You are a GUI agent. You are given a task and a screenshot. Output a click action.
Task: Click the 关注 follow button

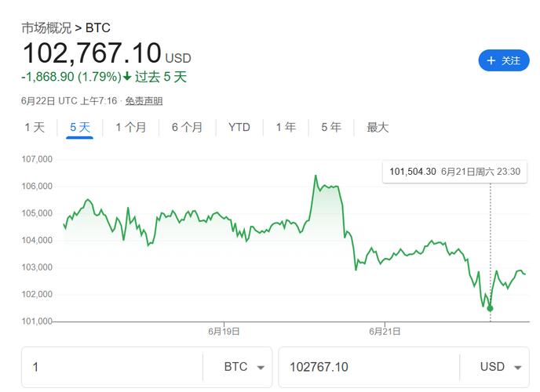point(504,60)
